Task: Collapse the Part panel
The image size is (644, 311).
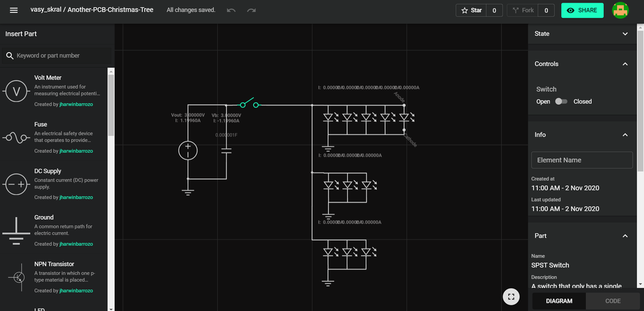Action: pyautogui.click(x=625, y=236)
